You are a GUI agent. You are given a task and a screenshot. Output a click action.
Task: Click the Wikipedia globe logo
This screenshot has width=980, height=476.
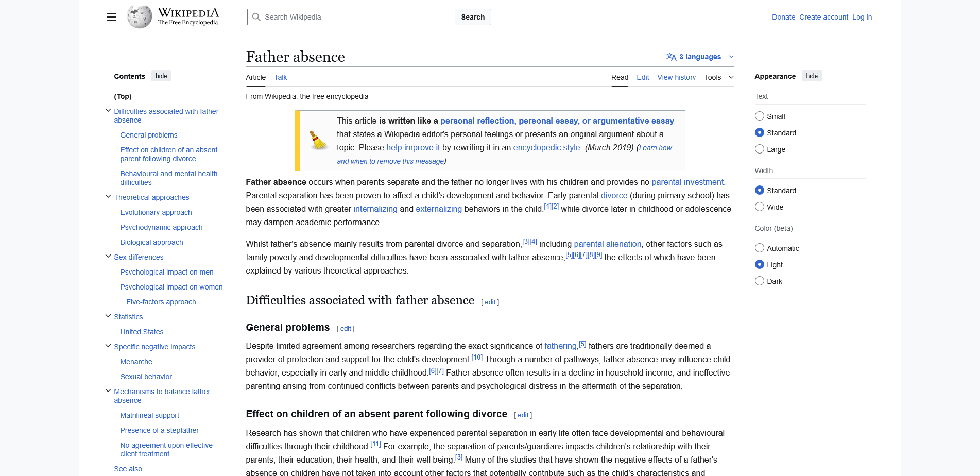coord(140,17)
